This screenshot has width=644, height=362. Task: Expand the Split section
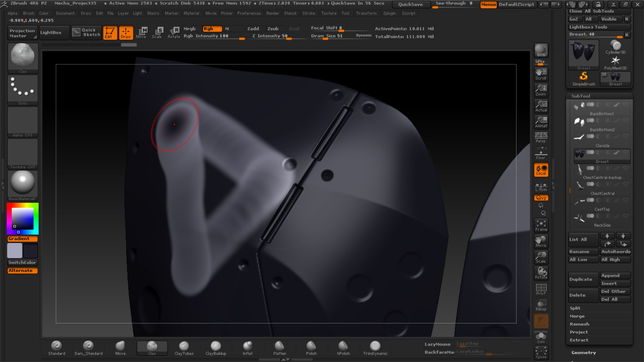575,308
